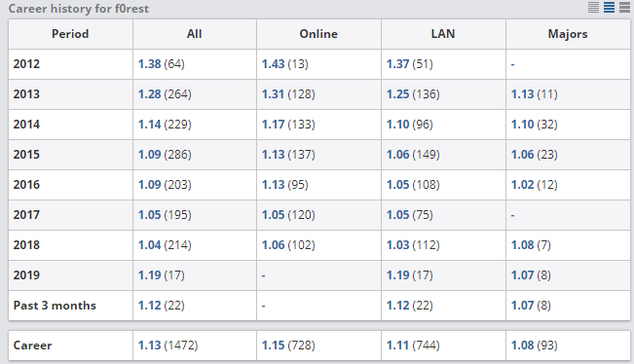Click the Majors column header
634x364 pixels.
[568, 34]
